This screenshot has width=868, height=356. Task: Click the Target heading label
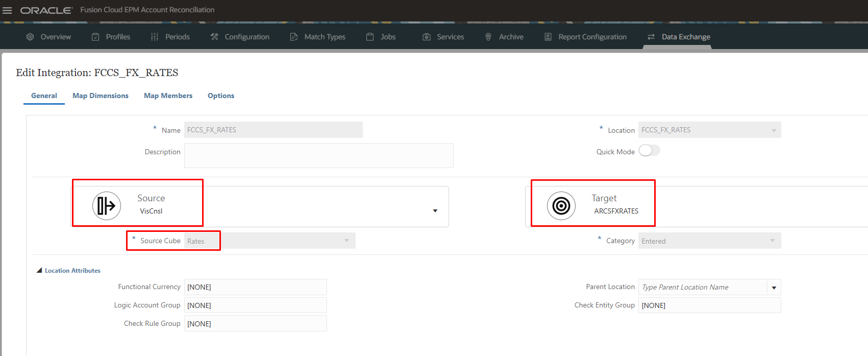click(604, 198)
